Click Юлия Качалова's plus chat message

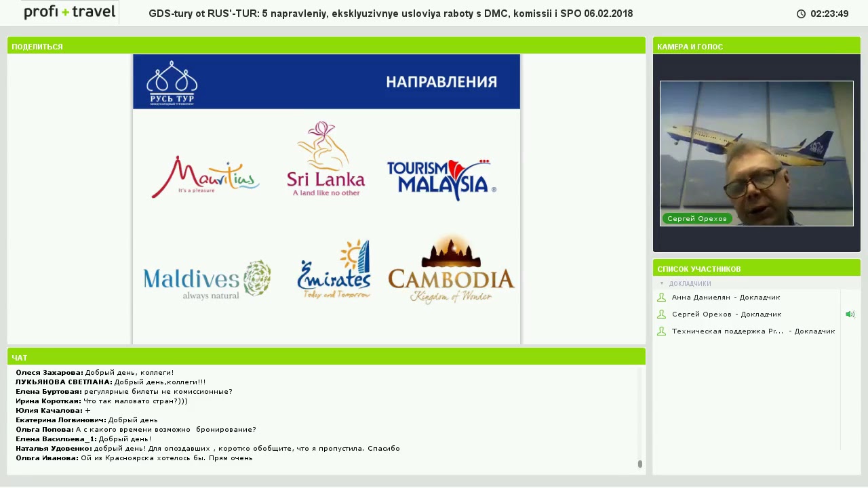click(53, 411)
